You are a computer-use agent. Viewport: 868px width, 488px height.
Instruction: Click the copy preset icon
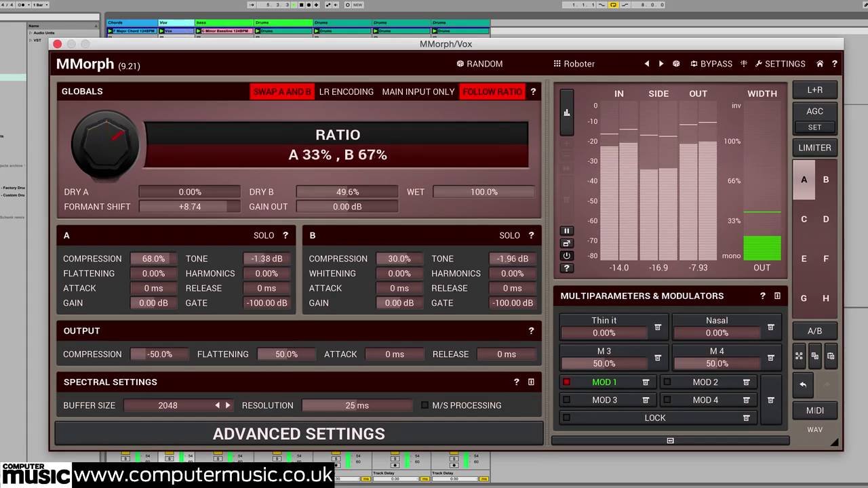point(814,356)
